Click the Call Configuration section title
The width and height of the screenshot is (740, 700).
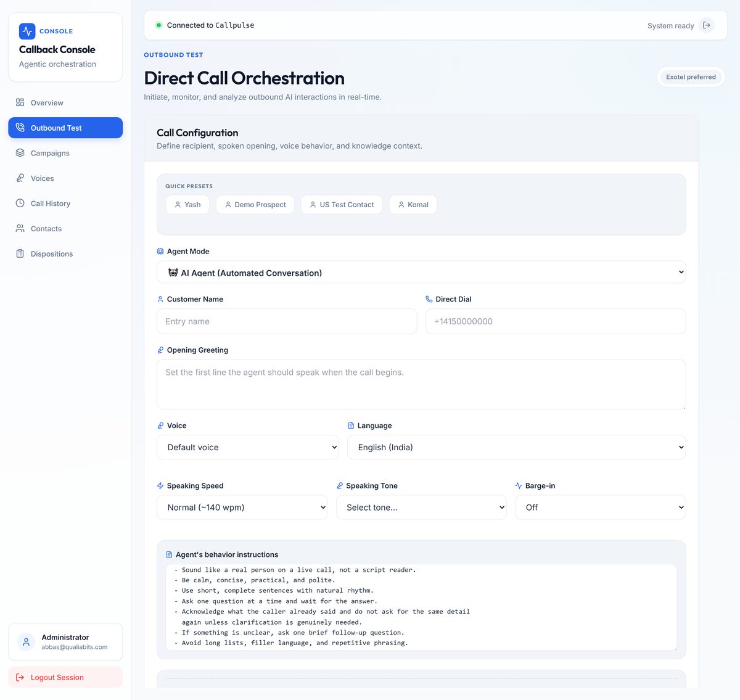tap(197, 133)
